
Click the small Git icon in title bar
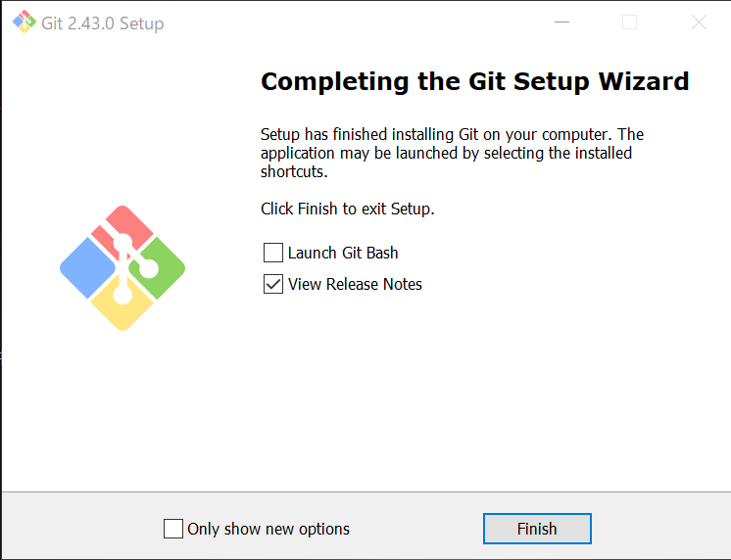tap(24, 22)
